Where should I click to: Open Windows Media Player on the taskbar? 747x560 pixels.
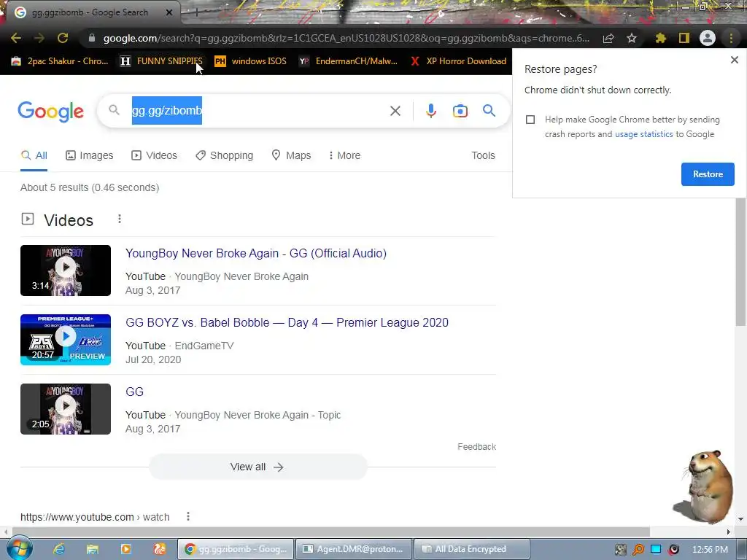click(x=125, y=549)
